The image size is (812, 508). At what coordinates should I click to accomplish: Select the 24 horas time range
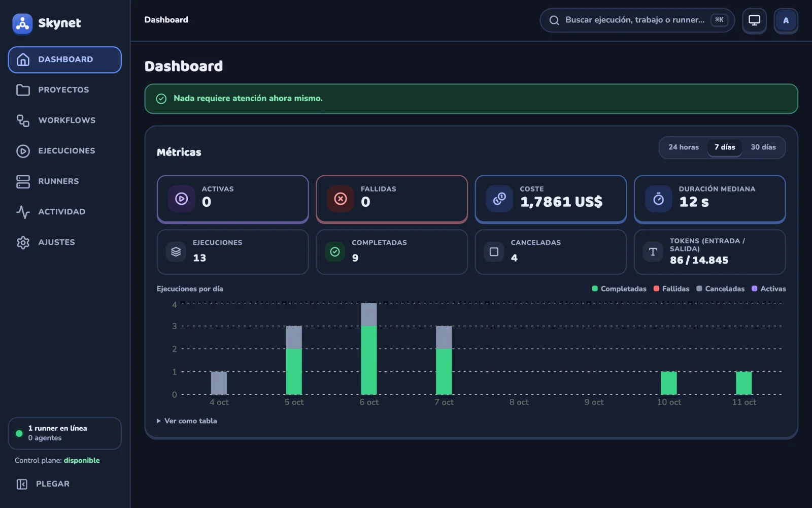point(683,147)
